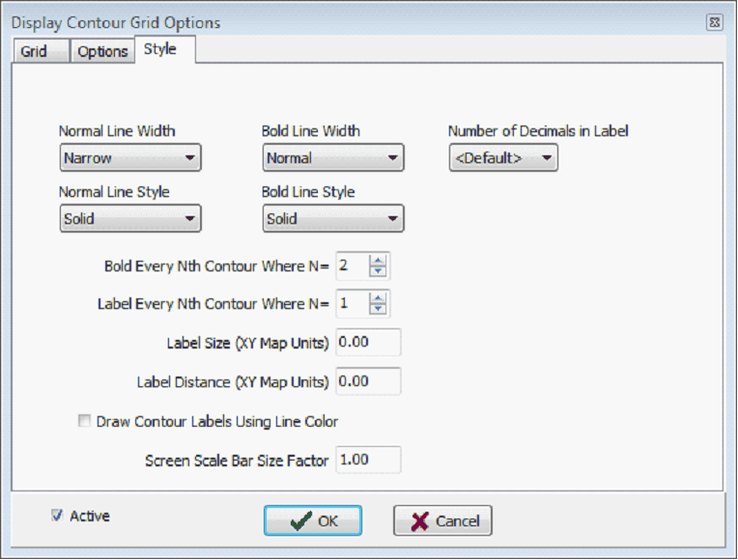738x560 pixels.
Task: Click the Cancel button
Action: 442,520
